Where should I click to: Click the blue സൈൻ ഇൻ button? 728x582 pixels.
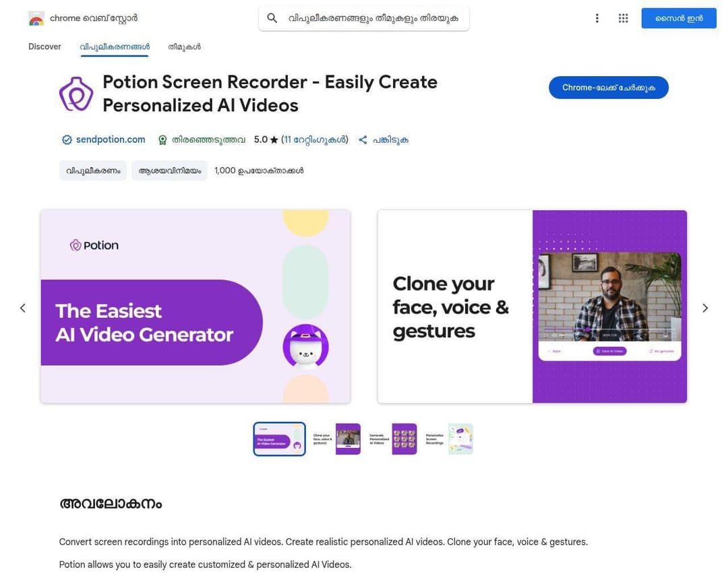[x=678, y=18]
